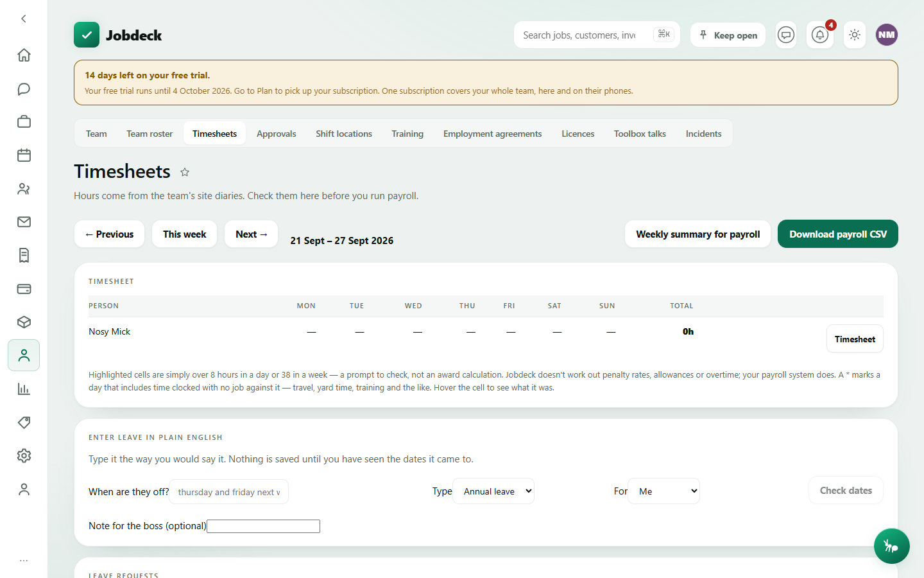Open the Employment agreements tab
This screenshot has width=924, height=578.
pyautogui.click(x=492, y=134)
